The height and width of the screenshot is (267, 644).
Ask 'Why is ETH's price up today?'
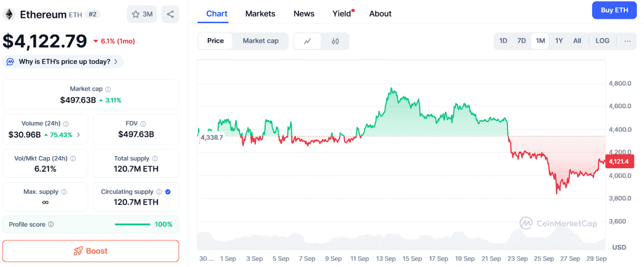63,62
